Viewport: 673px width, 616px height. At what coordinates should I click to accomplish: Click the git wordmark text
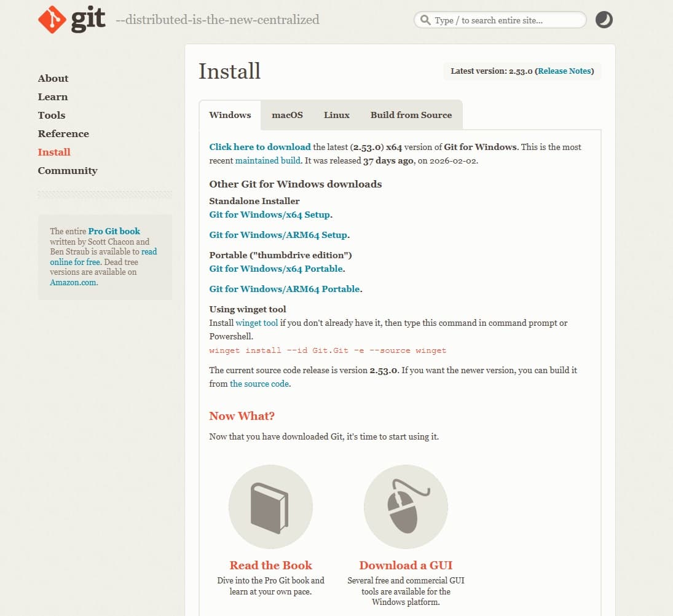click(89, 20)
